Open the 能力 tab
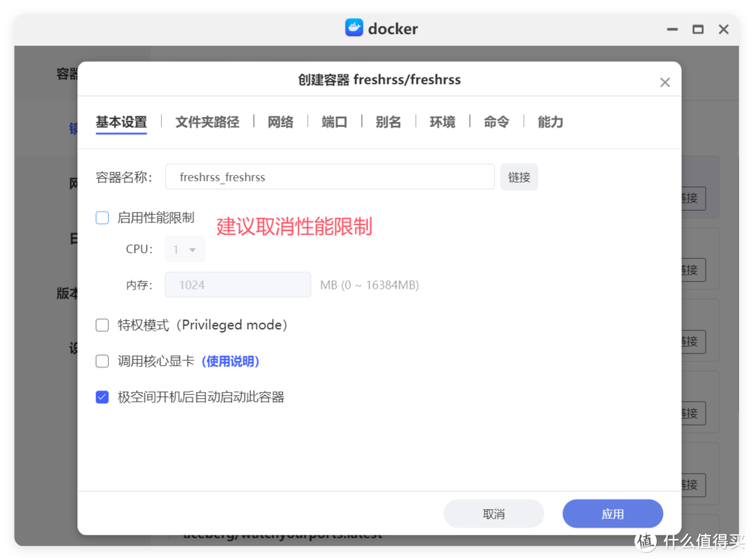This screenshot has width=753, height=560. tap(550, 121)
